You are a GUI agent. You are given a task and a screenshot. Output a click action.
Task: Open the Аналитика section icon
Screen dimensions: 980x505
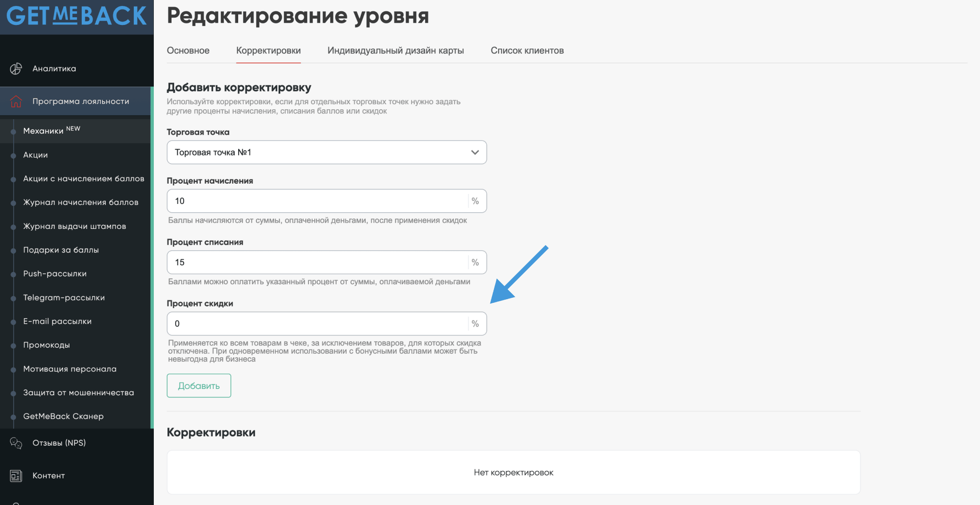pyautogui.click(x=16, y=68)
